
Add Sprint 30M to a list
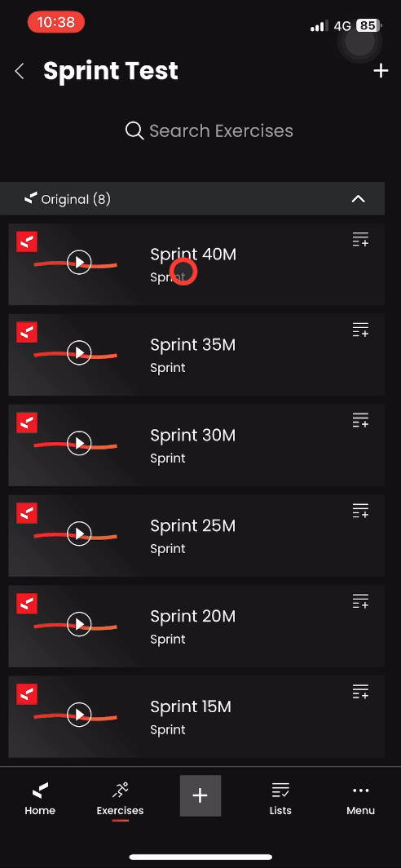(360, 421)
